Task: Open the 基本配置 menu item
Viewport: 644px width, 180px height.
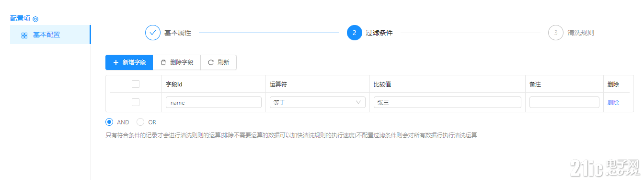Action: coord(50,35)
